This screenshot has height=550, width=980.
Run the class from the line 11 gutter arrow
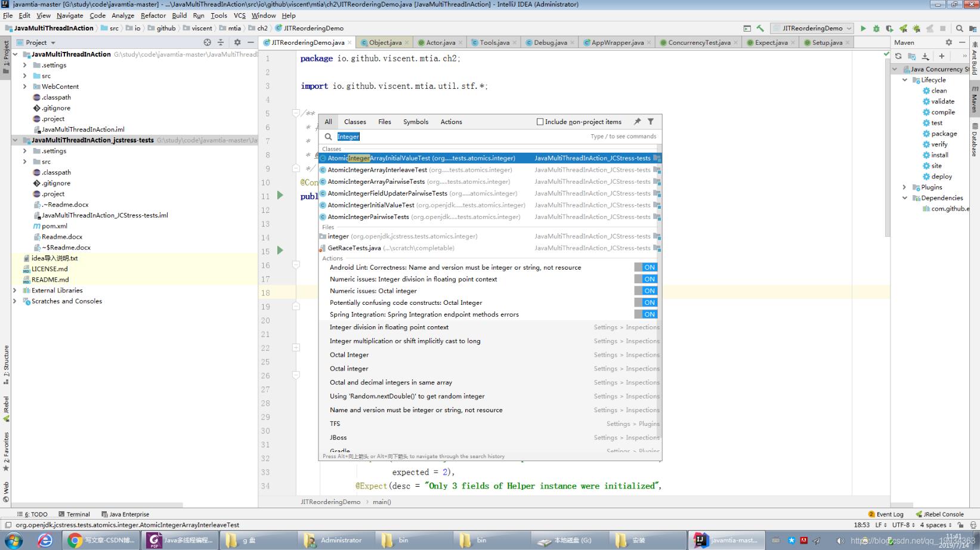280,196
